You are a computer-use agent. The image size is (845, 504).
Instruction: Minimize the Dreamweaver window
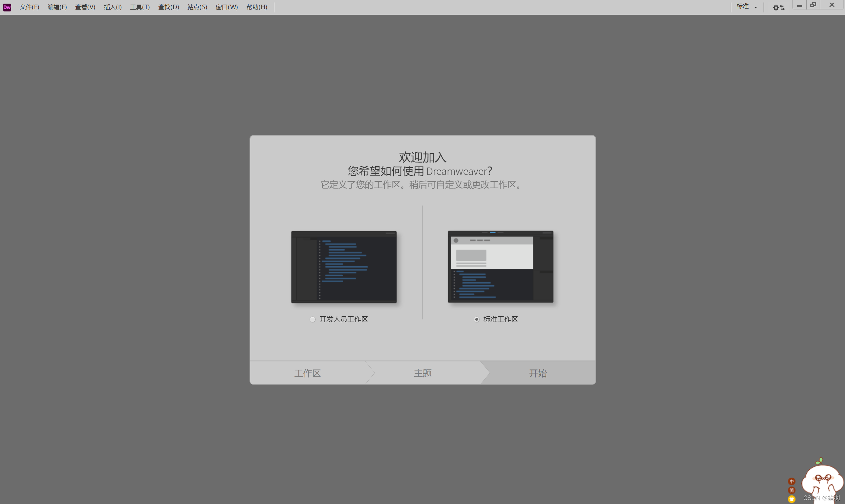pos(799,5)
